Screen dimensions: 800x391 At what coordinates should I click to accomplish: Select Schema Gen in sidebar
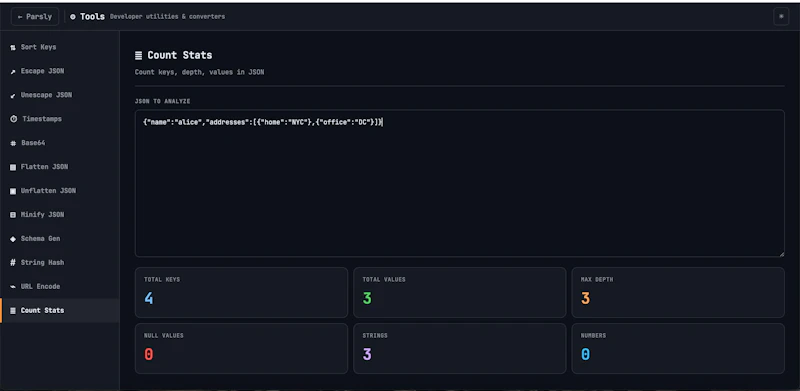[60, 239]
